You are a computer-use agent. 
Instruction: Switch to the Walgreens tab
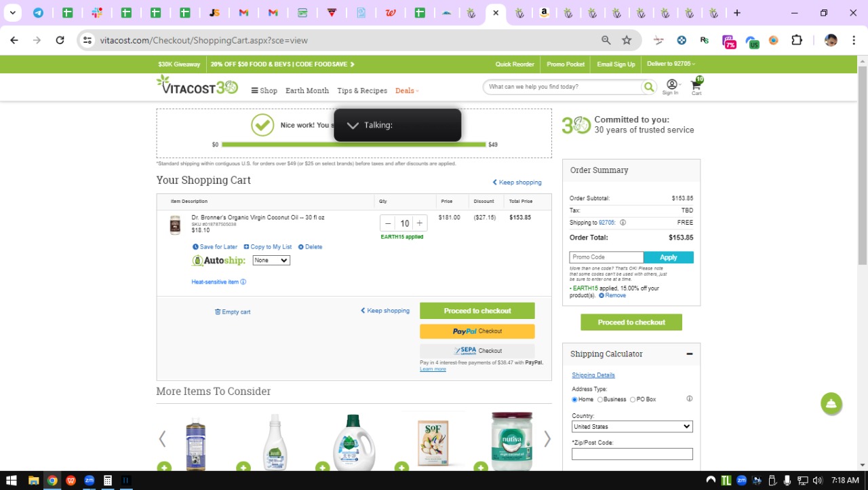point(391,13)
